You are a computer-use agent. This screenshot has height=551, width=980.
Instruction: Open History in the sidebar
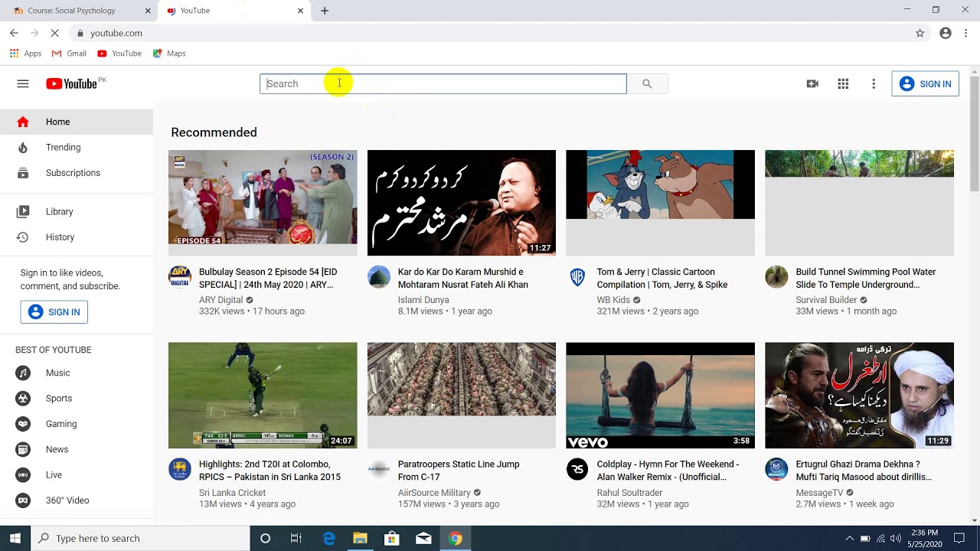pos(77,237)
